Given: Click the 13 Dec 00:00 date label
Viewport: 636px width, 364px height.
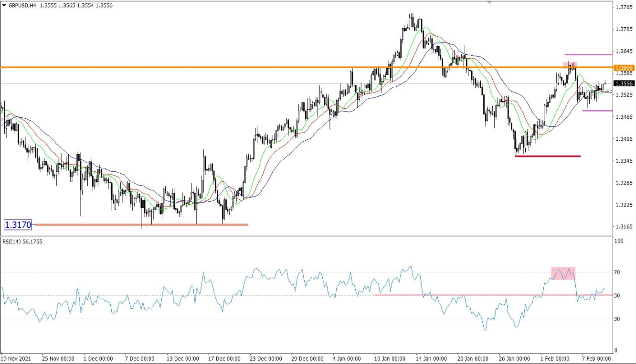Looking at the screenshot, I should (x=182, y=358).
